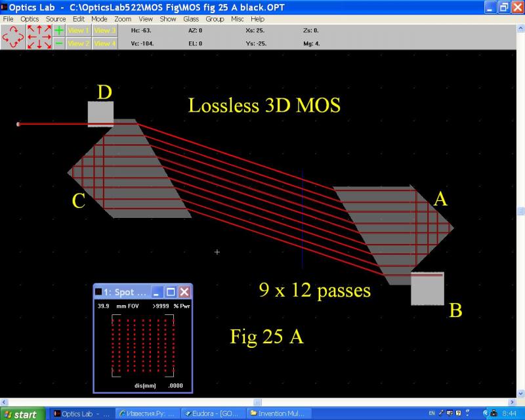This screenshot has width=525, height=420.
Task: Click the red pan direction arrows icon
Action: (39, 37)
